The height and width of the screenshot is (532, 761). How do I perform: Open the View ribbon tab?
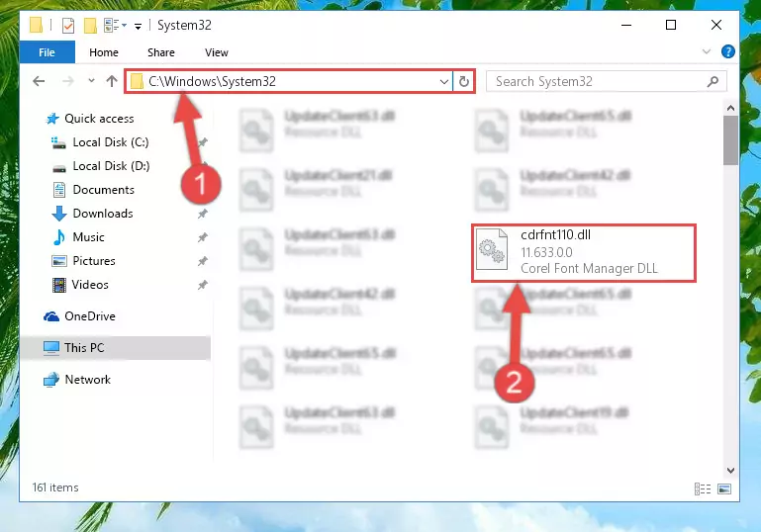click(217, 52)
